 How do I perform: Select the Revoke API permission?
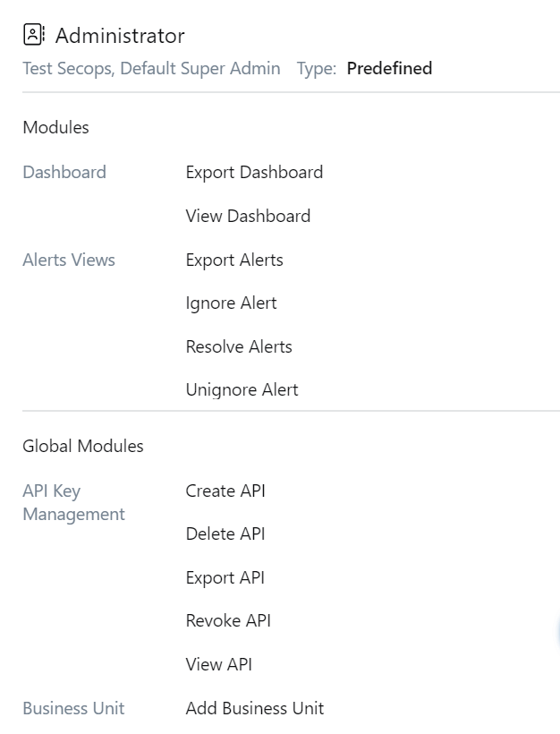click(225, 620)
